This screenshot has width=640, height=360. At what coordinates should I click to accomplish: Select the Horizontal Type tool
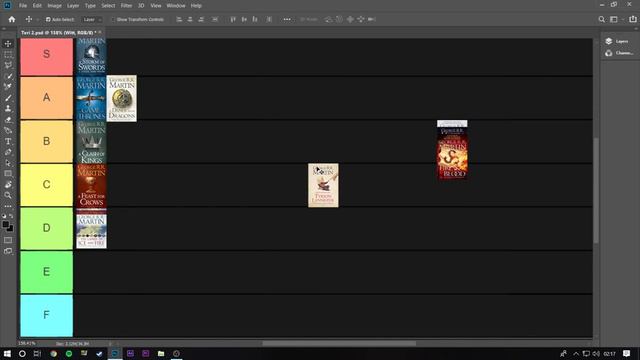pyautogui.click(x=8, y=141)
